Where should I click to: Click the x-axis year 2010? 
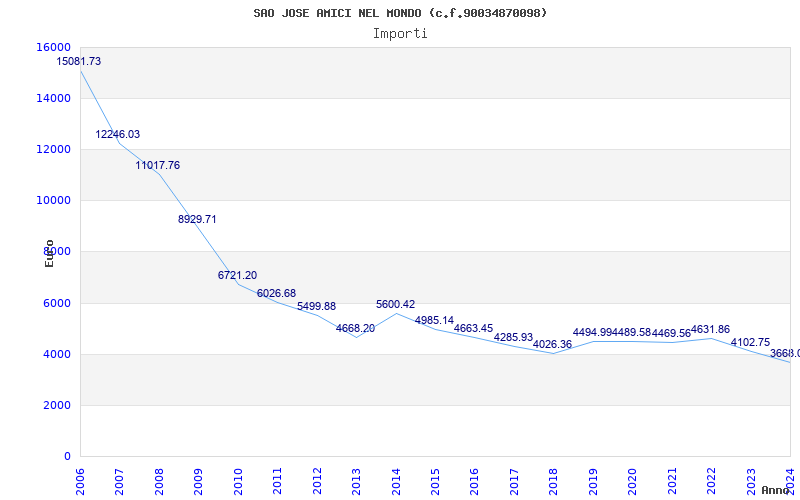238,480
